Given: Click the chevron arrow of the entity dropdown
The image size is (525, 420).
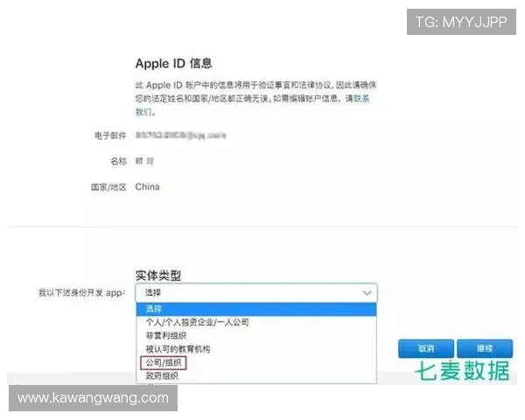Looking at the screenshot, I should (367, 293).
